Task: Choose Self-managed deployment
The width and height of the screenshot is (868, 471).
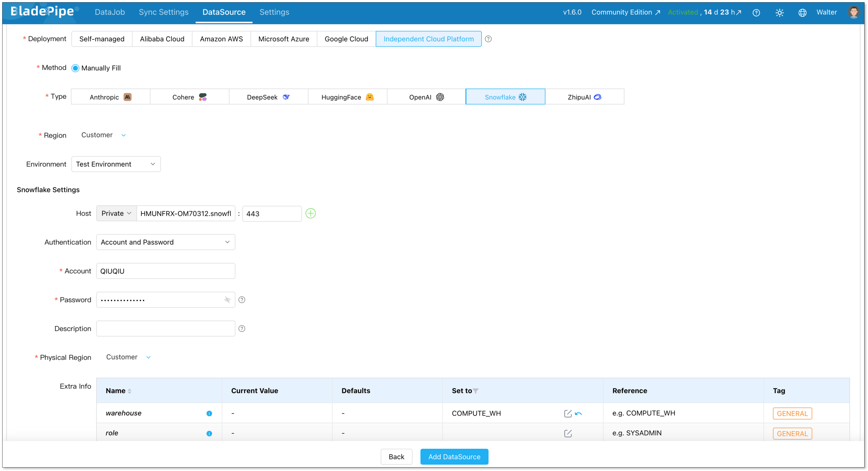Action: click(102, 39)
